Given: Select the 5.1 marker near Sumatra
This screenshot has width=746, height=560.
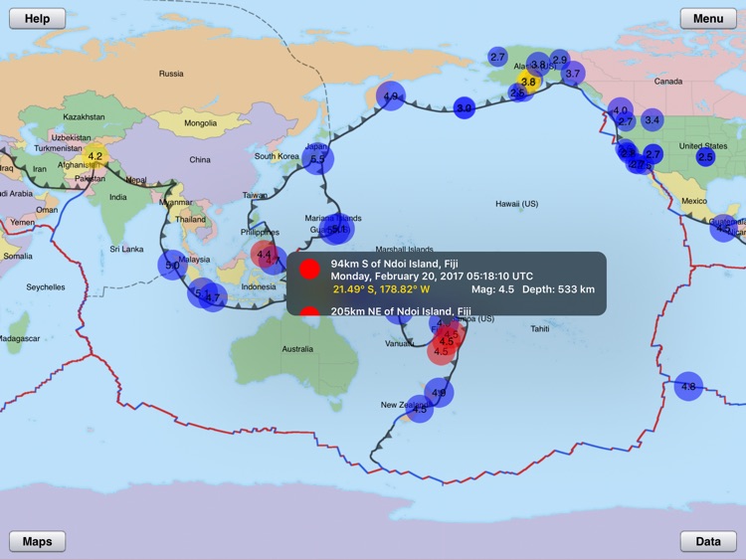Looking at the screenshot, I should pyautogui.click(x=202, y=292).
